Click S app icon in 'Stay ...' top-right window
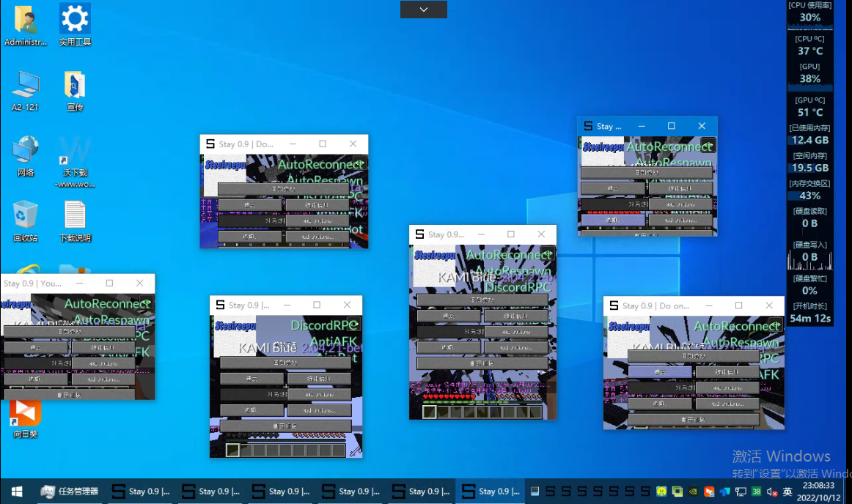The height and width of the screenshot is (504, 852). [588, 126]
